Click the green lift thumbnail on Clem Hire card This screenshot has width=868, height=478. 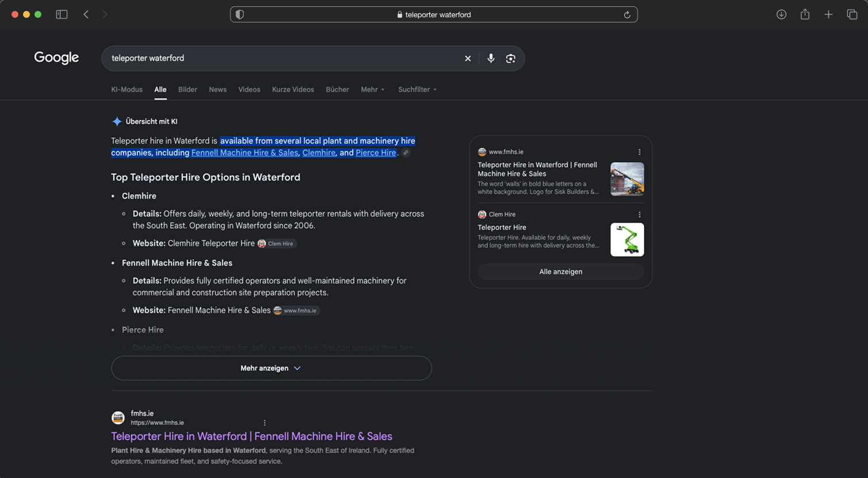(627, 239)
